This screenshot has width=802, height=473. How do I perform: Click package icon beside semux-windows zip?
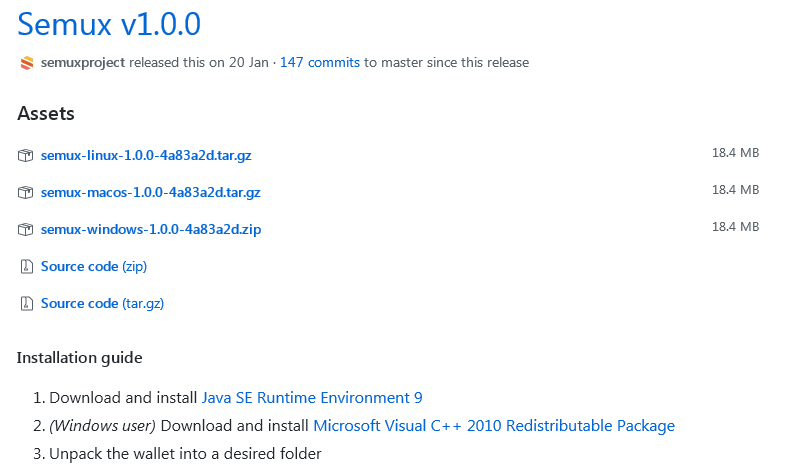[x=26, y=229]
